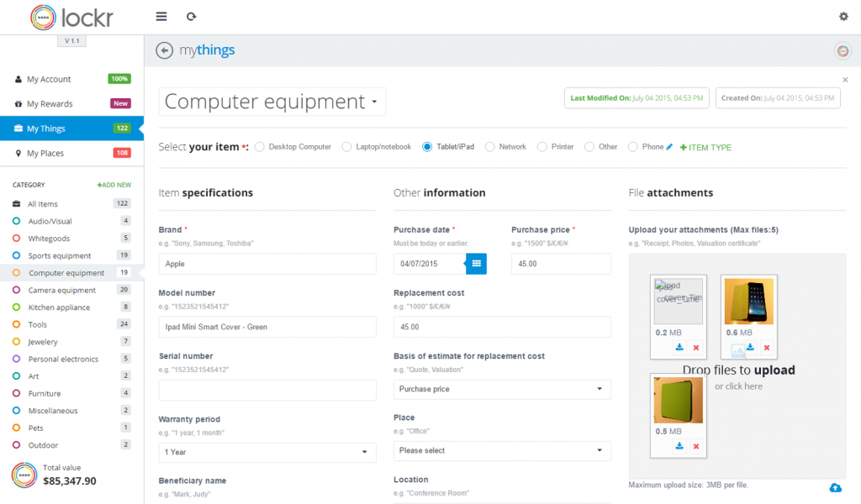Open the iPad with green cover thumbnail
This screenshot has height=504, width=861.
coord(749,301)
